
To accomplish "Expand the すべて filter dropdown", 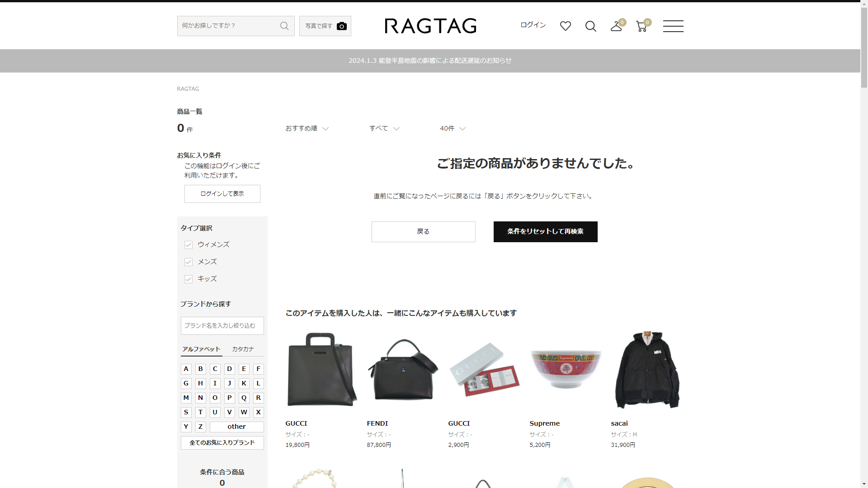I will click(x=384, y=128).
